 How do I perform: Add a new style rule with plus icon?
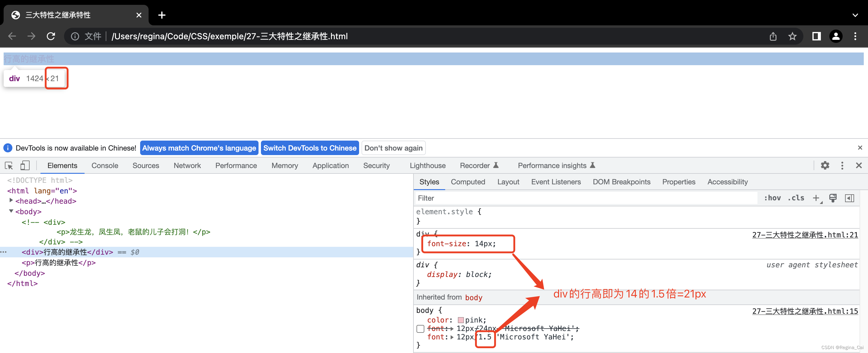[x=816, y=198]
